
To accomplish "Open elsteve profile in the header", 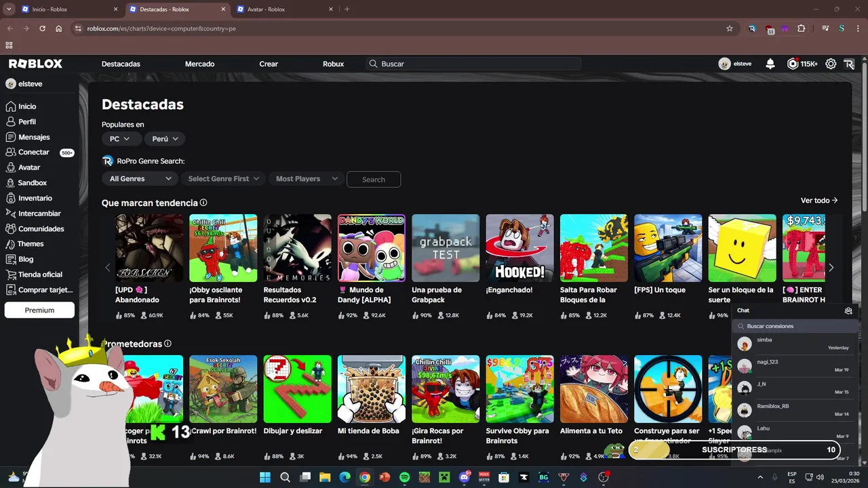I will (735, 64).
